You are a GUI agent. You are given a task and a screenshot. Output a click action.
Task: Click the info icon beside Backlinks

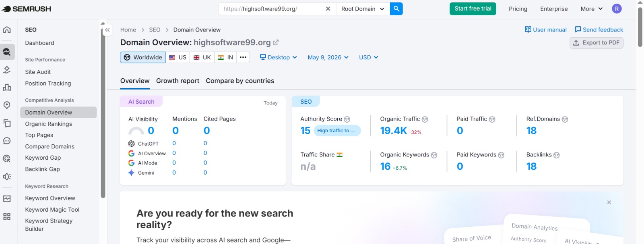pos(557,155)
